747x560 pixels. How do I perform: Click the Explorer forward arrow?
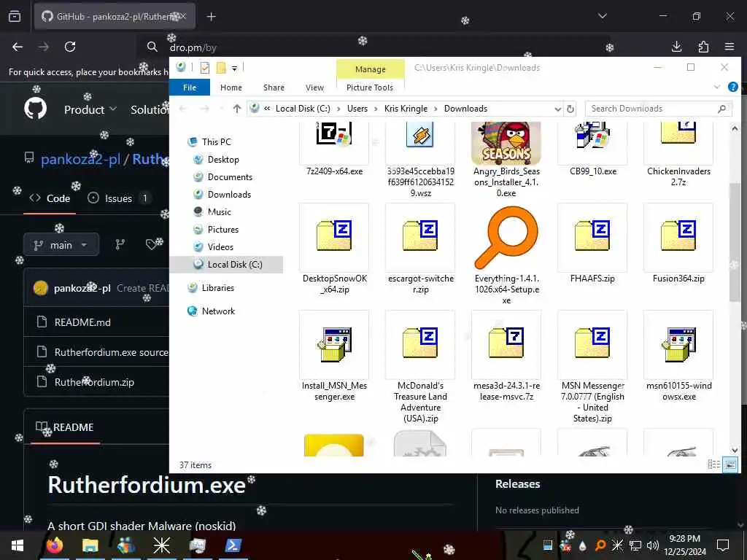(204, 109)
